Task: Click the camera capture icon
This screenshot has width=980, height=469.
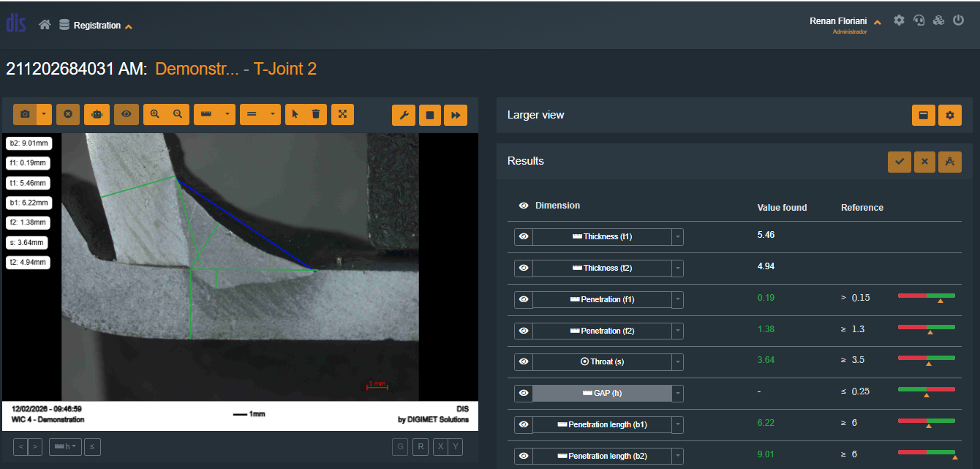Action: pyautogui.click(x=25, y=114)
